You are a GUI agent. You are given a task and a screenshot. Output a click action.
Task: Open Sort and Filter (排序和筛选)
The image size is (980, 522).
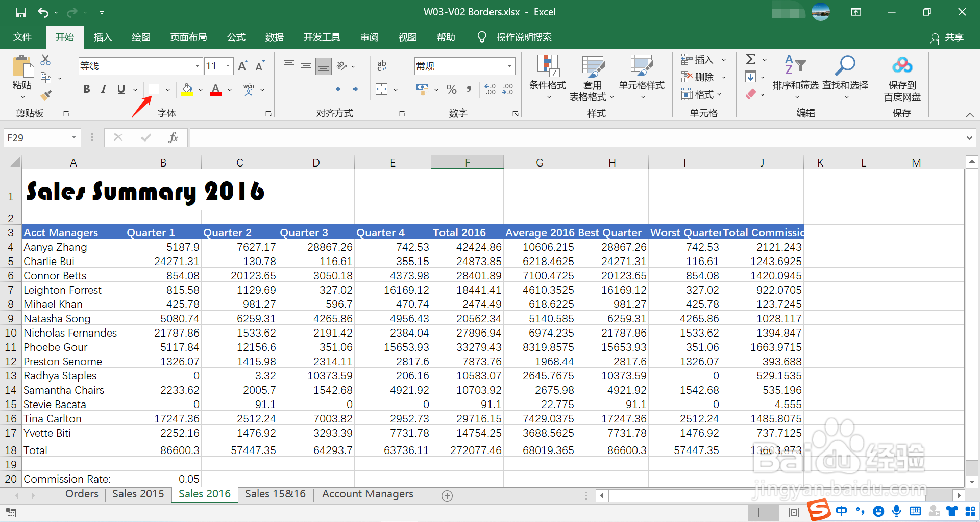point(795,77)
